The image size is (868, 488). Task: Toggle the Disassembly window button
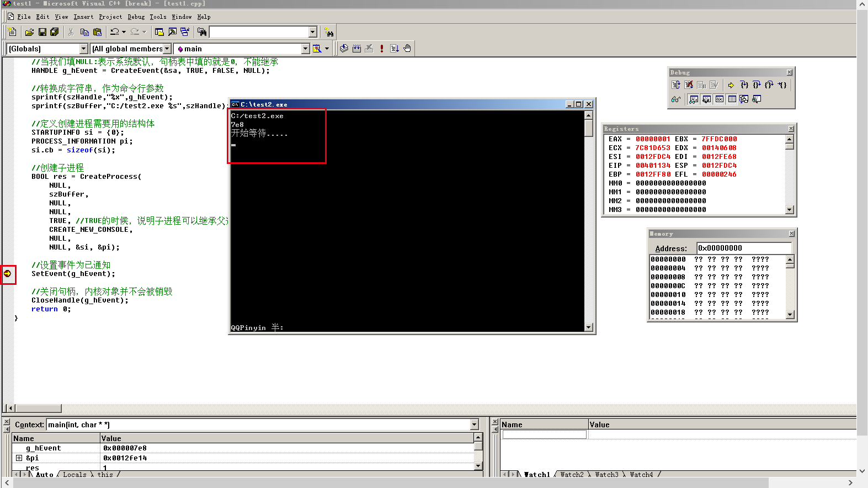point(757,99)
